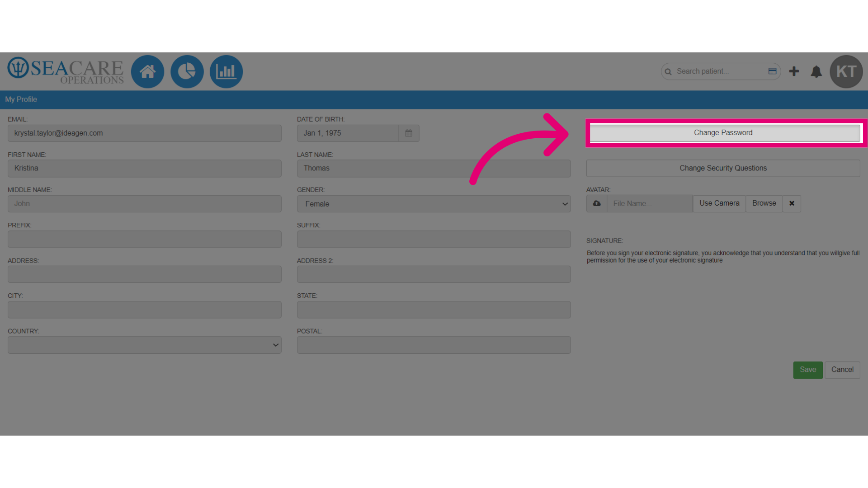Click the Postal input field
The height and width of the screenshot is (488, 868).
point(434,345)
